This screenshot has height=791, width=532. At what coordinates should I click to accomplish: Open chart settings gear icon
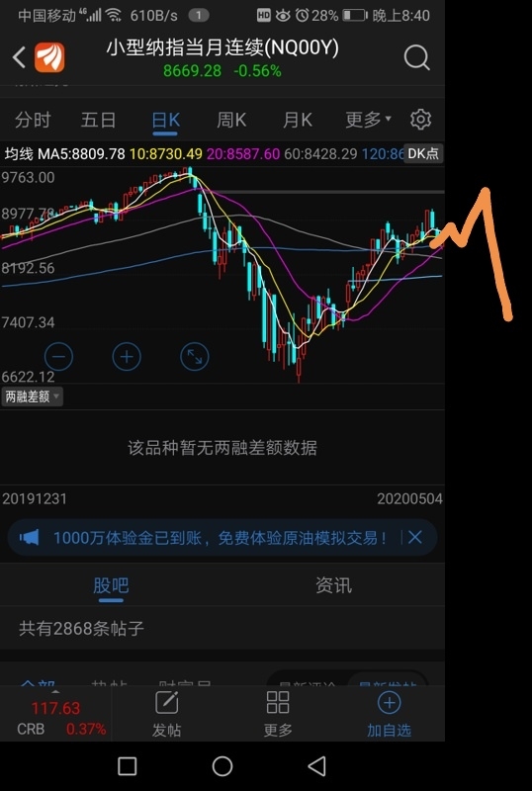click(x=420, y=120)
